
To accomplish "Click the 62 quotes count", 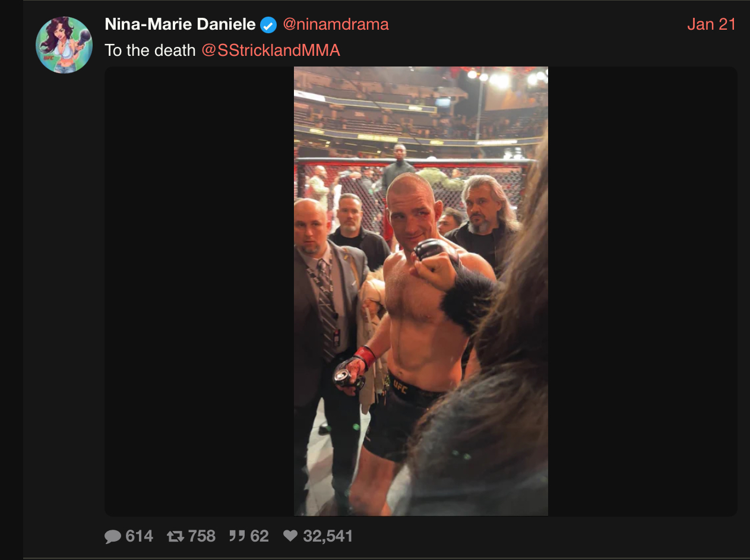I will click(260, 537).
